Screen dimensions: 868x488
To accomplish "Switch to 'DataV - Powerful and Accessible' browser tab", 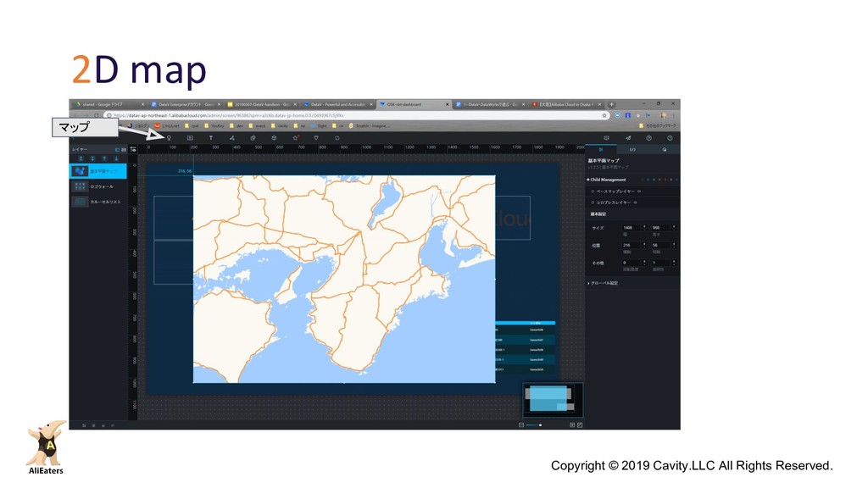I will [x=337, y=104].
